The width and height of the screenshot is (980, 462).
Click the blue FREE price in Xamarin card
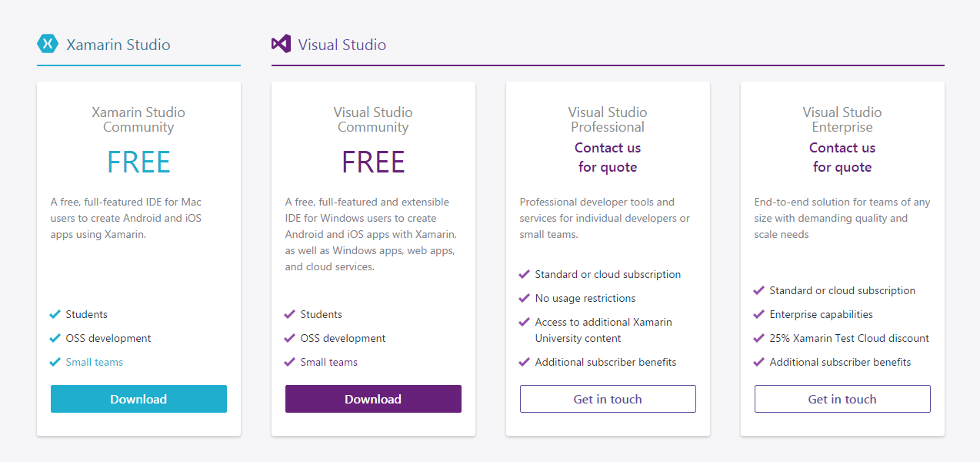pos(138,162)
